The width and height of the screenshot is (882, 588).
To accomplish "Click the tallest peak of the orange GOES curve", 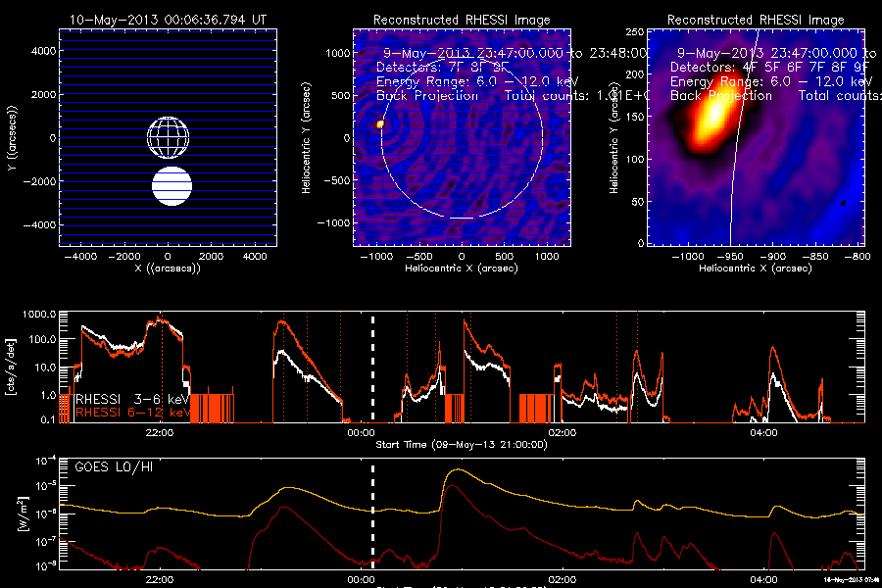I will click(460, 469).
